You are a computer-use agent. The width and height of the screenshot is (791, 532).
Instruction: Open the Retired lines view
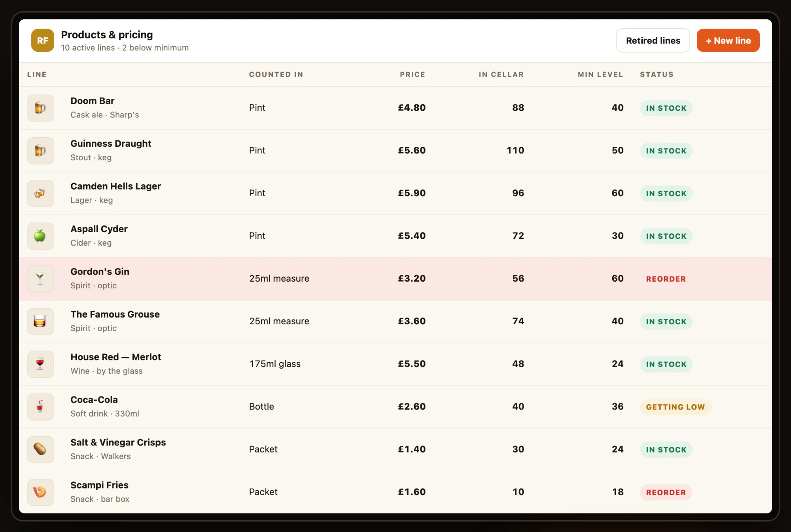click(653, 40)
